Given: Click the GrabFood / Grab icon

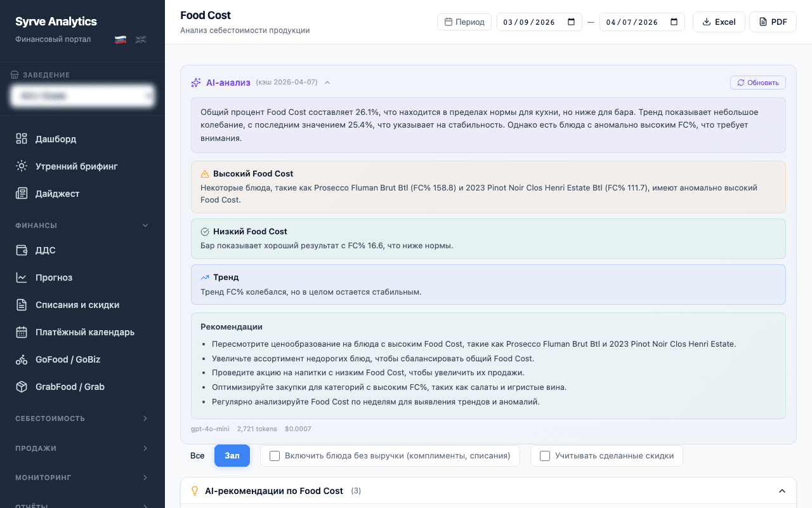Looking at the screenshot, I should point(20,386).
